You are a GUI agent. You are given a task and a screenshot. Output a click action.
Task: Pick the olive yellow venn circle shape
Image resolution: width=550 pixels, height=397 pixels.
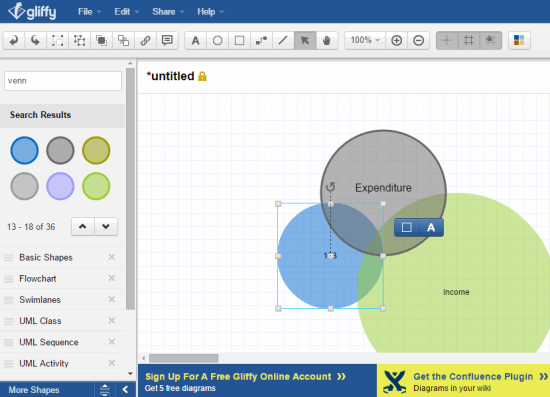pyautogui.click(x=96, y=150)
